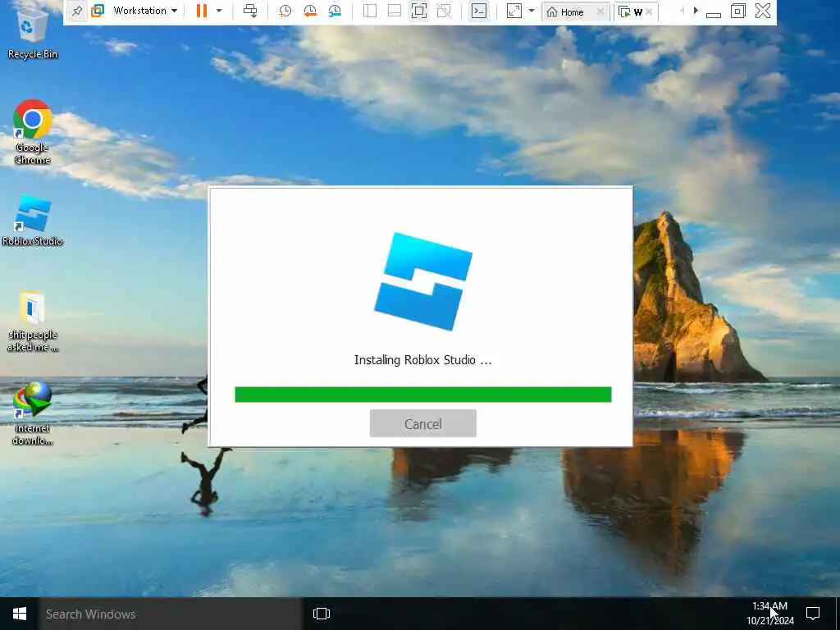Click the Show desktop sliver beside Action Center
The height and width of the screenshot is (630, 840).
tap(838, 614)
